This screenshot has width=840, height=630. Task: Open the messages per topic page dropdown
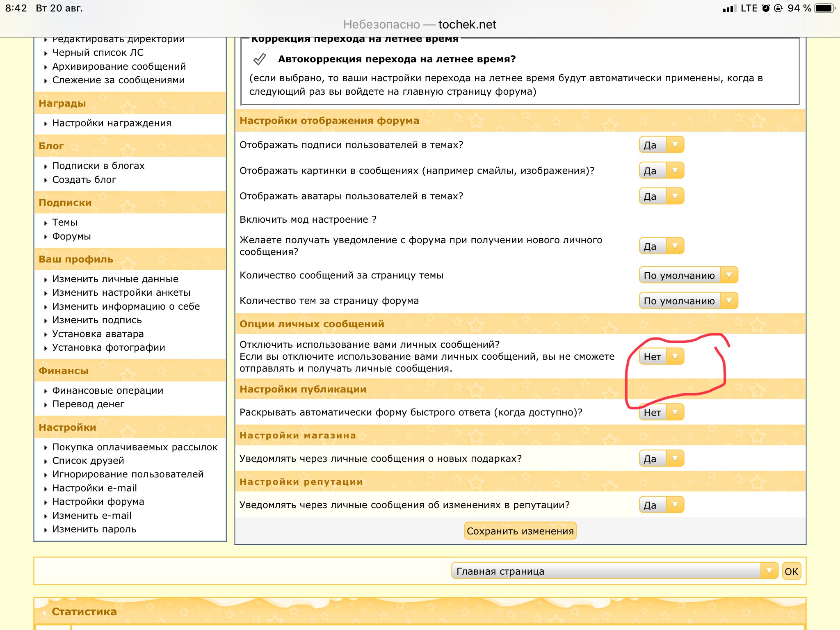click(688, 275)
